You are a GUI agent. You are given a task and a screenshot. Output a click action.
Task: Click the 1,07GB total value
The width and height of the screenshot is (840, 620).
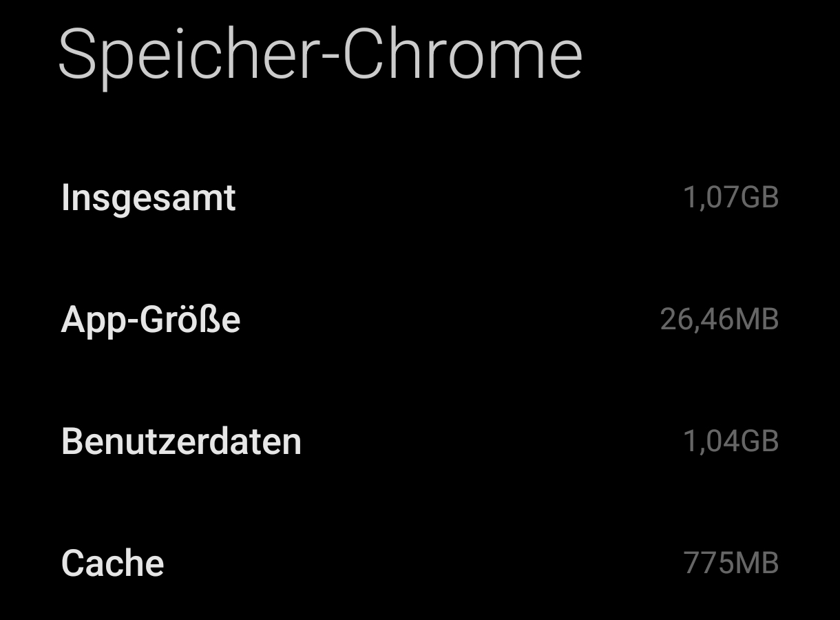coord(732,197)
